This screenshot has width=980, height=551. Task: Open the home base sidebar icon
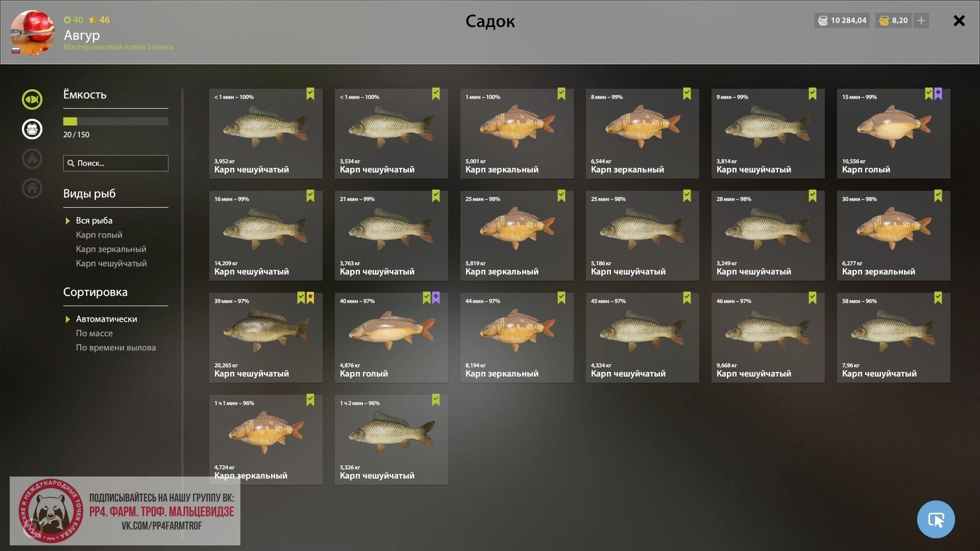point(32,188)
